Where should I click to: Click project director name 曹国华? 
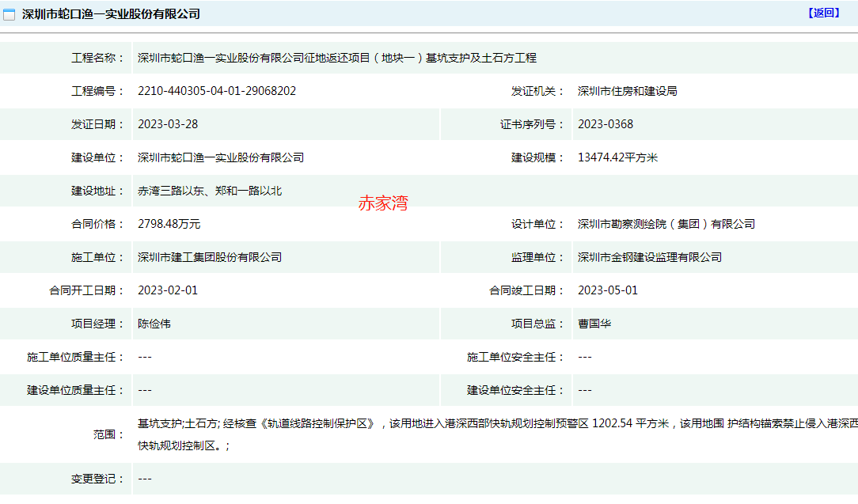[594, 324]
